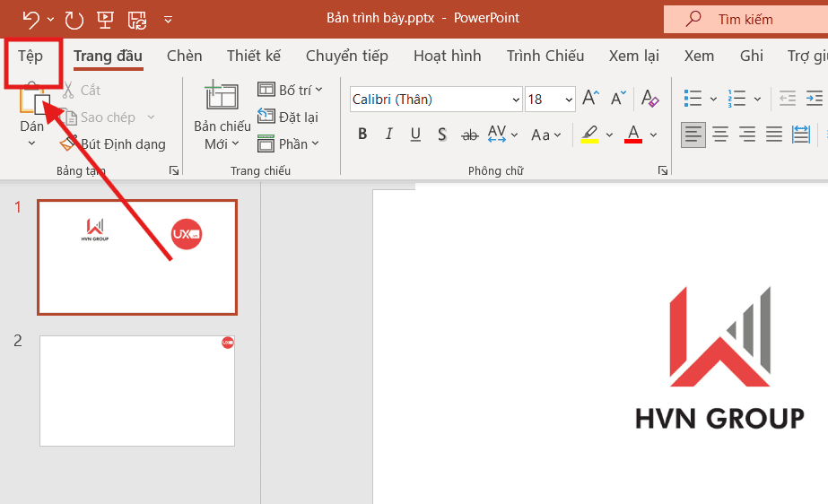This screenshot has height=504, width=828.
Task: Open the Undo history dropdown arrow
Action: click(51, 20)
